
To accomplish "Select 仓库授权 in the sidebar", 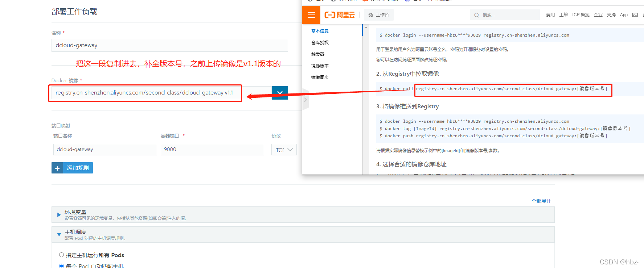I will pos(320,43).
